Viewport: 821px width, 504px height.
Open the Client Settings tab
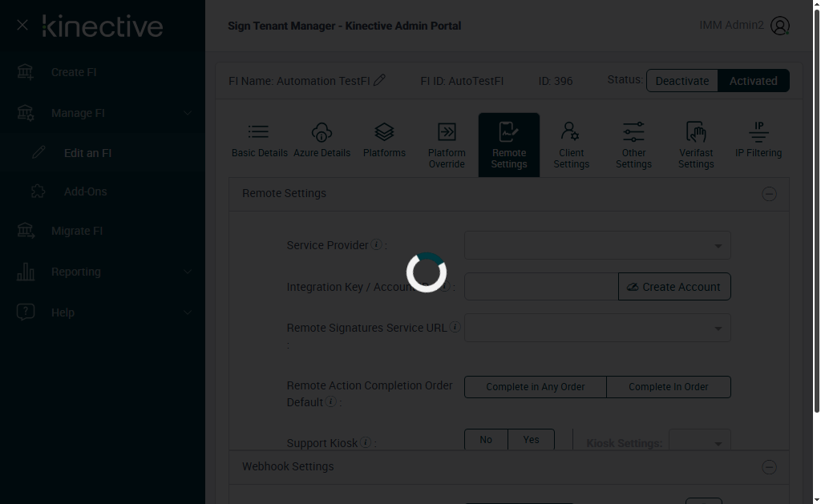coord(571,145)
